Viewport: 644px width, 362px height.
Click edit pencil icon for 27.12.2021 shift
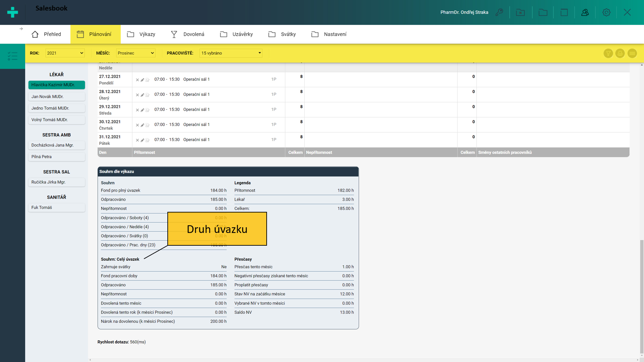coord(142,80)
